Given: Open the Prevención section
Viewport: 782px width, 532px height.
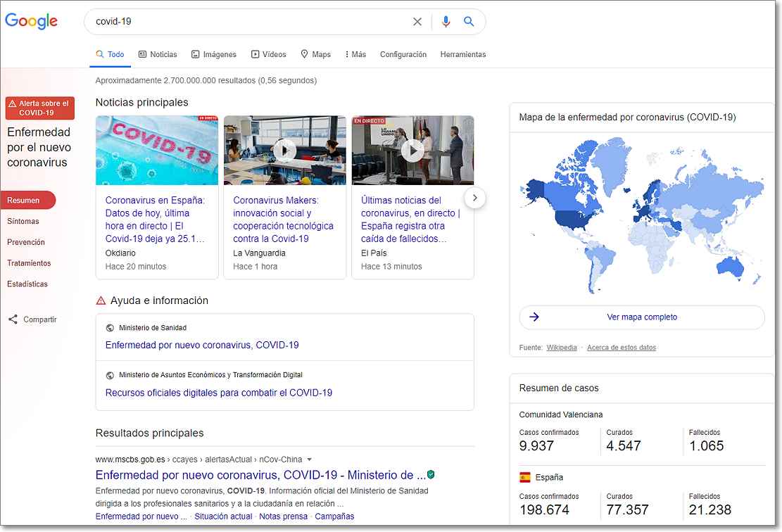Looking at the screenshot, I should 26,242.
